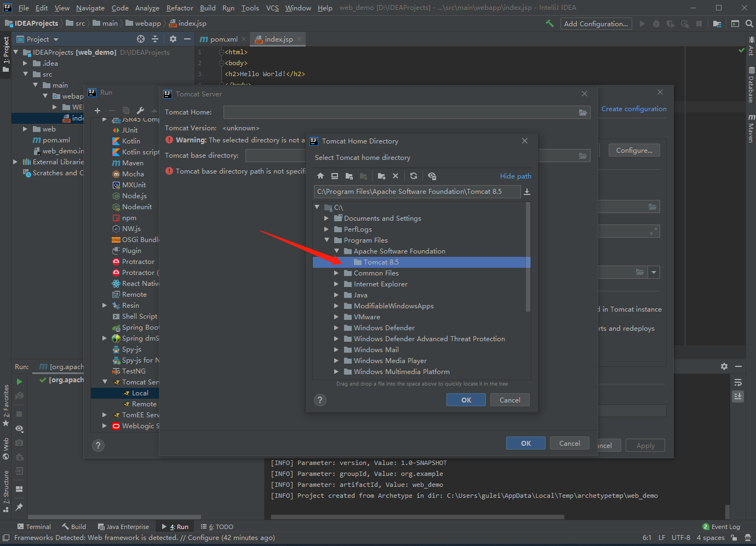
Task: Select Internet Explorer folder in tree
Action: tap(381, 284)
